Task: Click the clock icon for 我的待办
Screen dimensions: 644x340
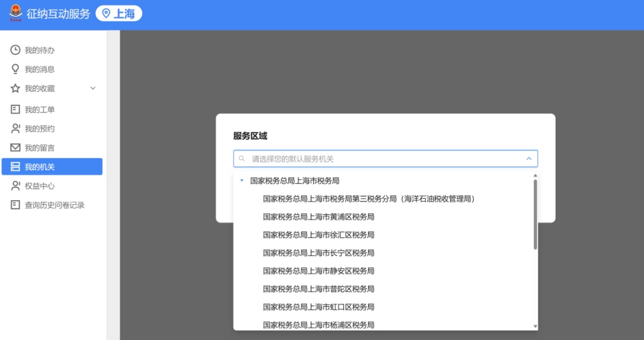Action: click(x=16, y=50)
